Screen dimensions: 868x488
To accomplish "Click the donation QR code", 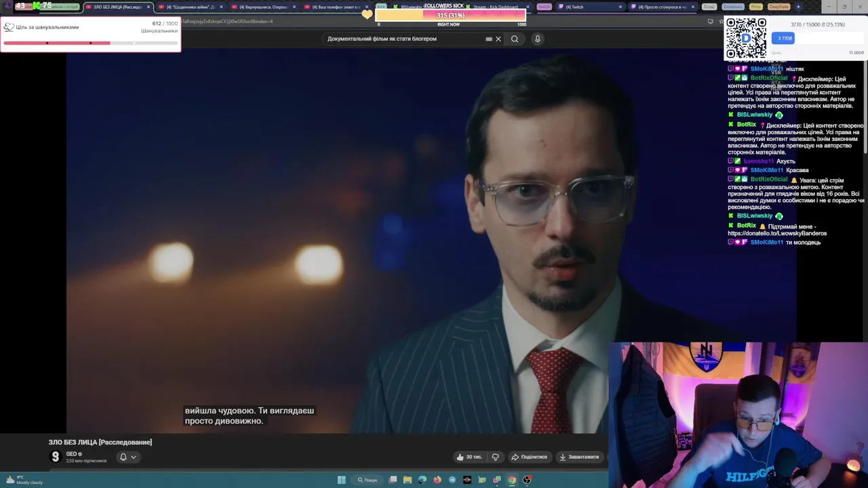I will [x=746, y=38].
